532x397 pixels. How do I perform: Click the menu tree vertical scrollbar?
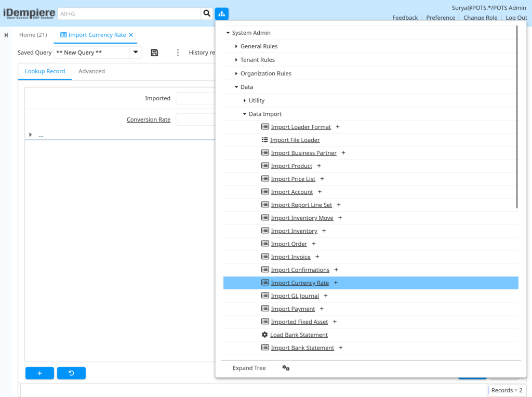[517, 117]
